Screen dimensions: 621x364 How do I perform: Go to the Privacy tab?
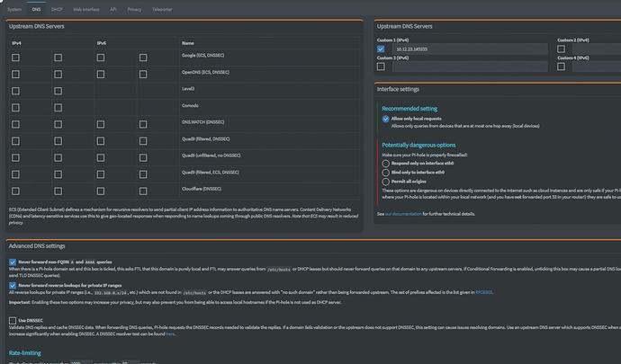(x=134, y=9)
